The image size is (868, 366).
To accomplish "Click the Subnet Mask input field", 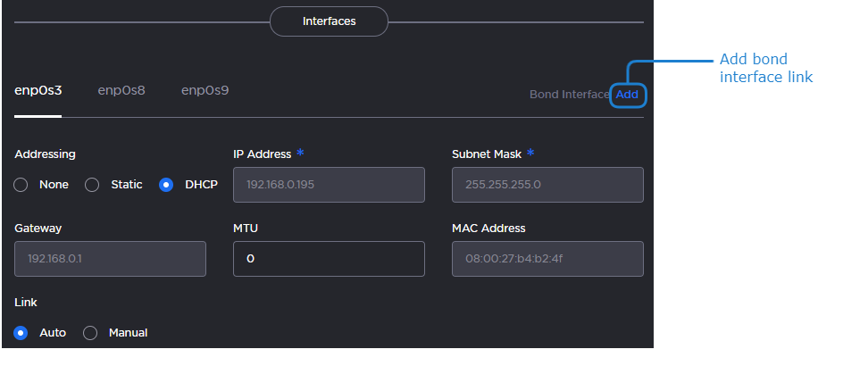I will [x=547, y=185].
